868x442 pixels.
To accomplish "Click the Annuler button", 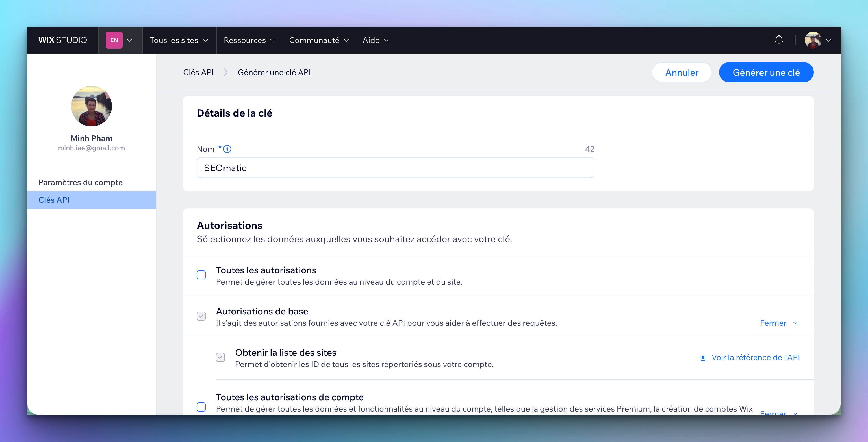I will point(682,72).
